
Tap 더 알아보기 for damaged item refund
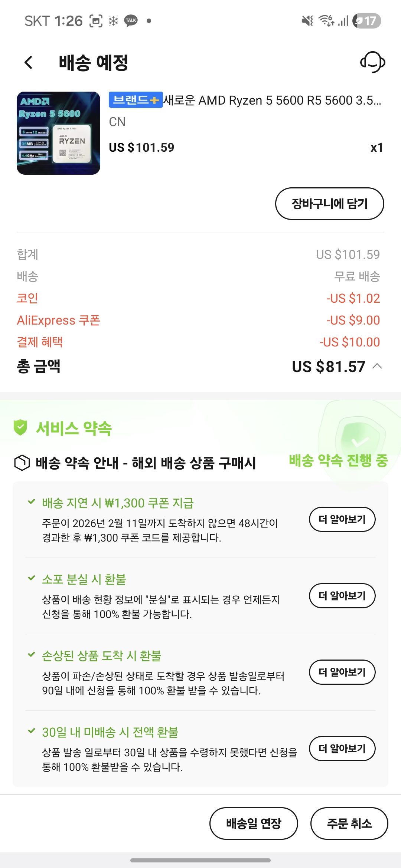pos(342,672)
